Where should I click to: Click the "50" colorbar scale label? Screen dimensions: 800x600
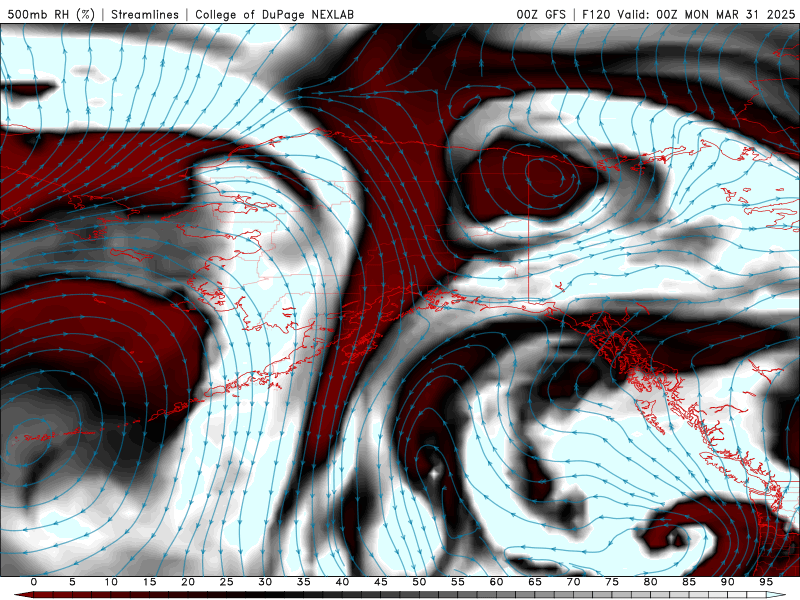point(419,582)
